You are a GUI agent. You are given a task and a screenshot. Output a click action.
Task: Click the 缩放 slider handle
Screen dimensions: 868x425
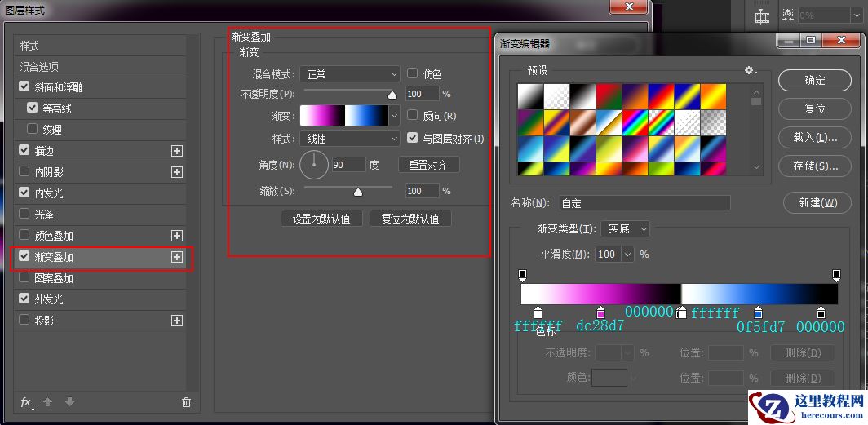(357, 192)
